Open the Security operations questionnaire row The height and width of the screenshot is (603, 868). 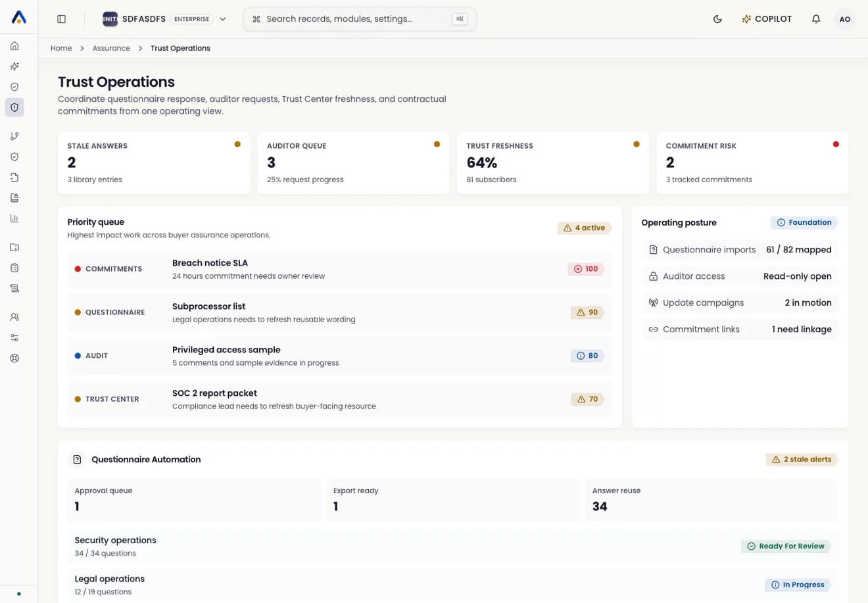point(453,546)
